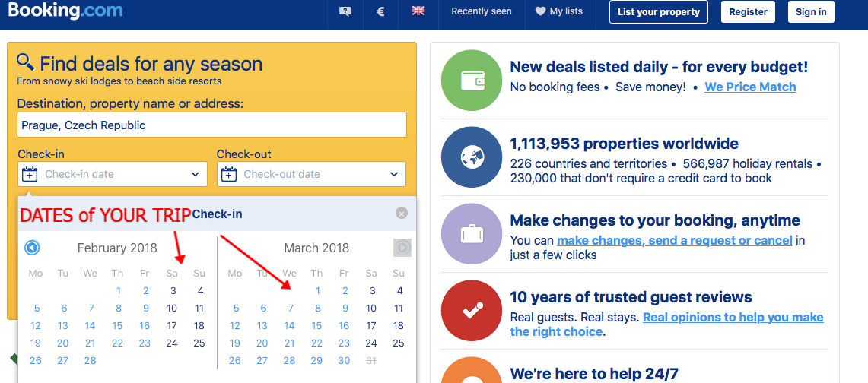Select March 24 in the calendar

pos(371,343)
